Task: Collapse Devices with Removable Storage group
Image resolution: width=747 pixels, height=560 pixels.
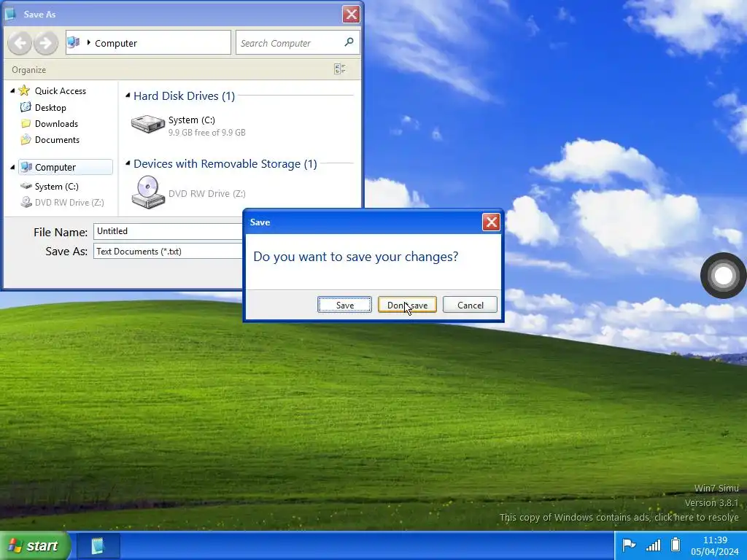Action: pyautogui.click(x=128, y=163)
